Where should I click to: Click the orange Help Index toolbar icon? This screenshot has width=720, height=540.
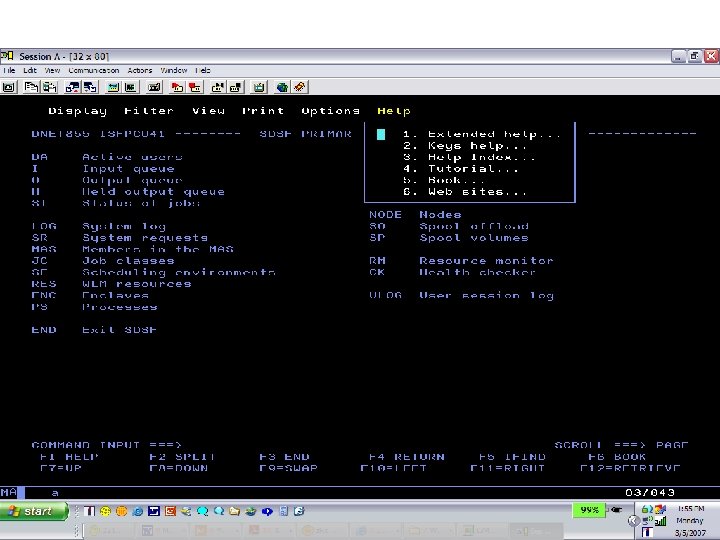tap(300, 87)
